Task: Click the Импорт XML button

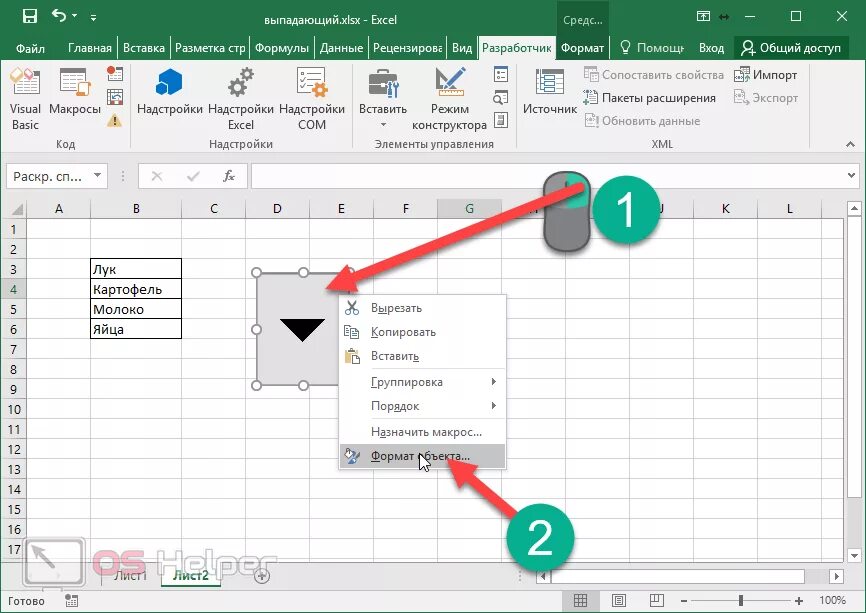Action: point(765,75)
